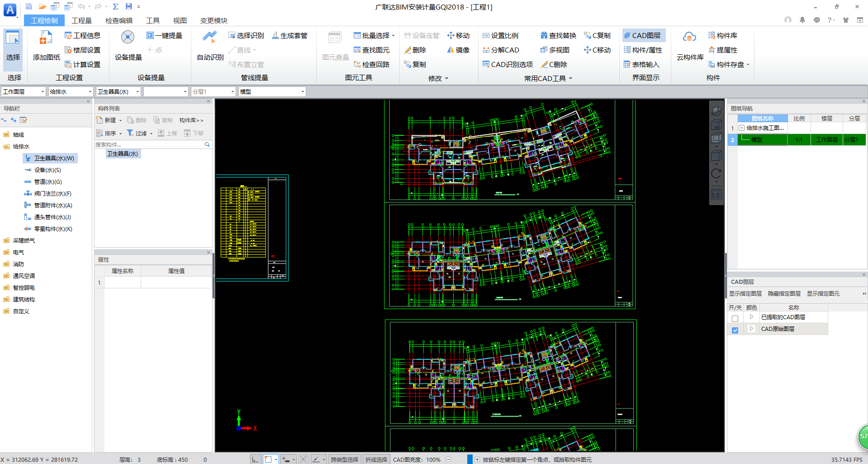Open the 变更模块 ribbon tab
The width and height of the screenshot is (868, 464).
(214, 20)
